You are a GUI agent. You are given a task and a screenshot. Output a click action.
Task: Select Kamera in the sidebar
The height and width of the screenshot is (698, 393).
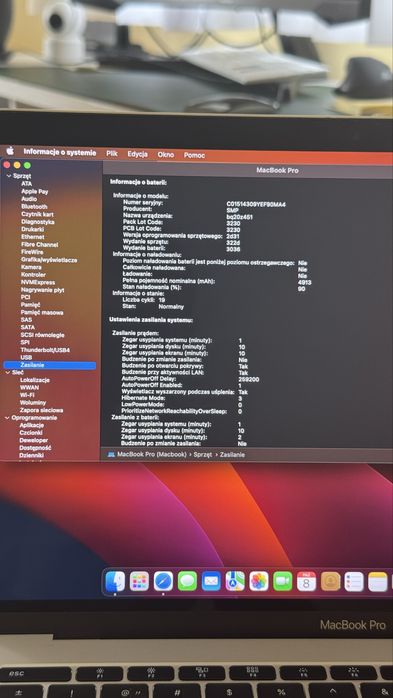tap(31, 267)
